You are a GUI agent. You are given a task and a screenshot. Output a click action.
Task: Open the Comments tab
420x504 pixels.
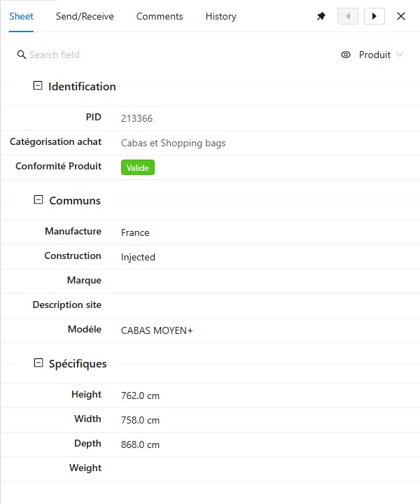pos(160,16)
